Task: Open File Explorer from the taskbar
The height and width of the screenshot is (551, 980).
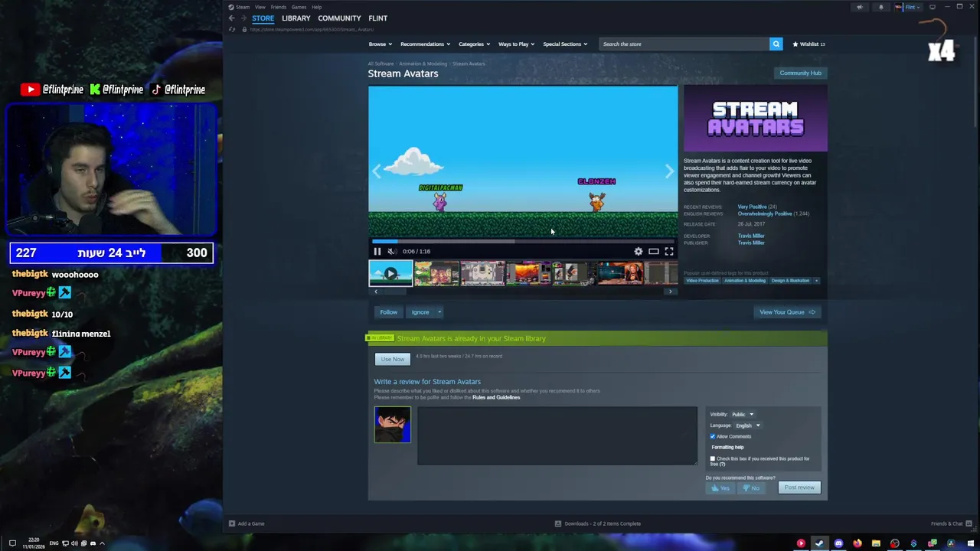Action: point(876,543)
